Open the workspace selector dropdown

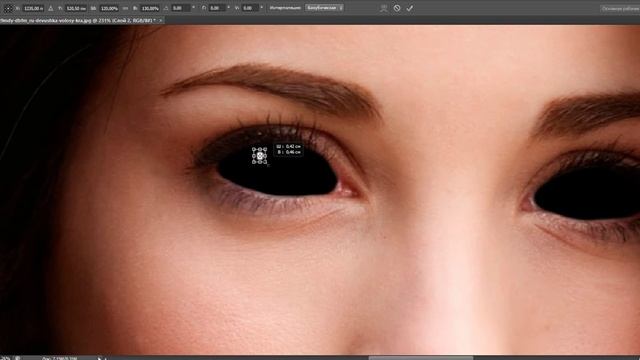[620, 8]
